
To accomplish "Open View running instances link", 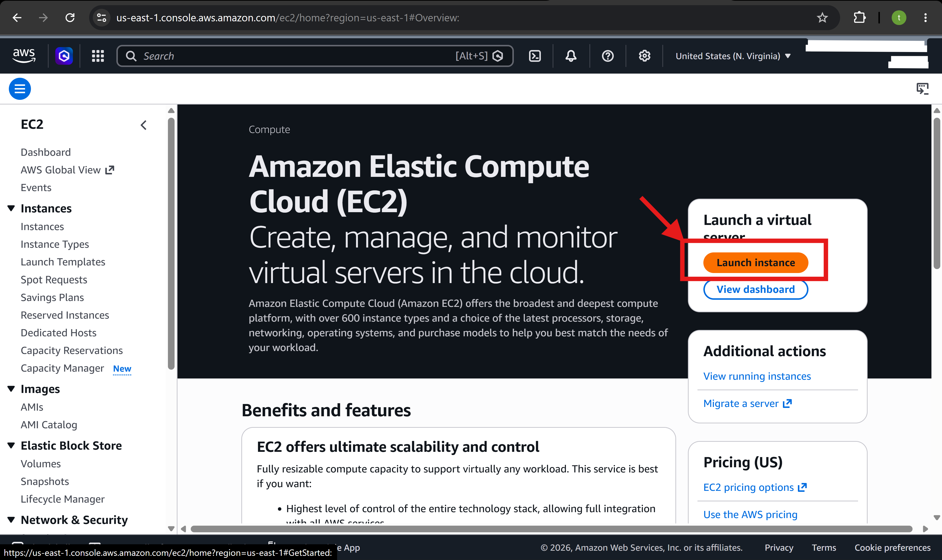I will (757, 376).
